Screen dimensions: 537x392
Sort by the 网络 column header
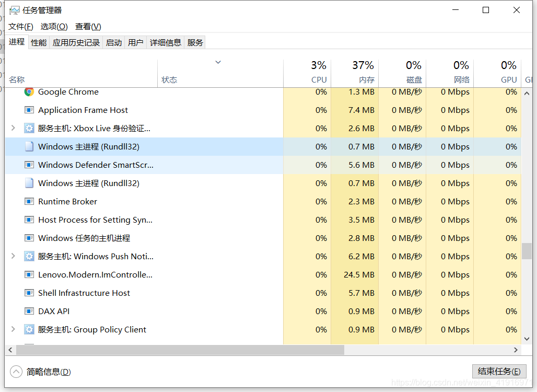pos(450,73)
